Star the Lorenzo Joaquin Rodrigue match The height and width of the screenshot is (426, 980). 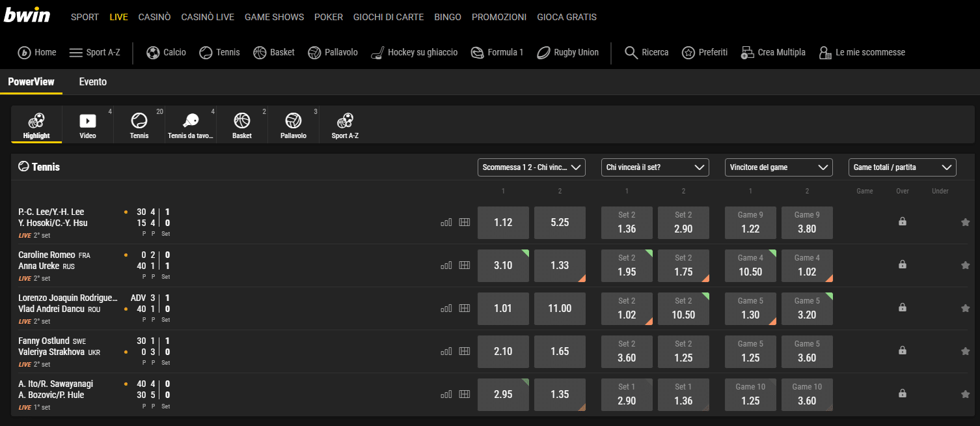[x=965, y=307]
